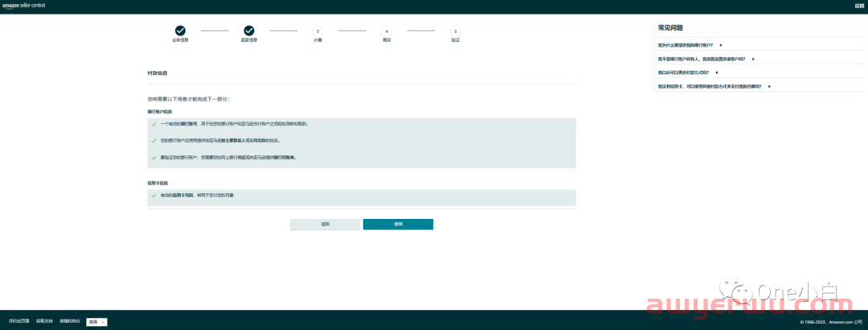Open the 获取支持 footer link
This screenshot has height=330, width=868.
[45, 321]
